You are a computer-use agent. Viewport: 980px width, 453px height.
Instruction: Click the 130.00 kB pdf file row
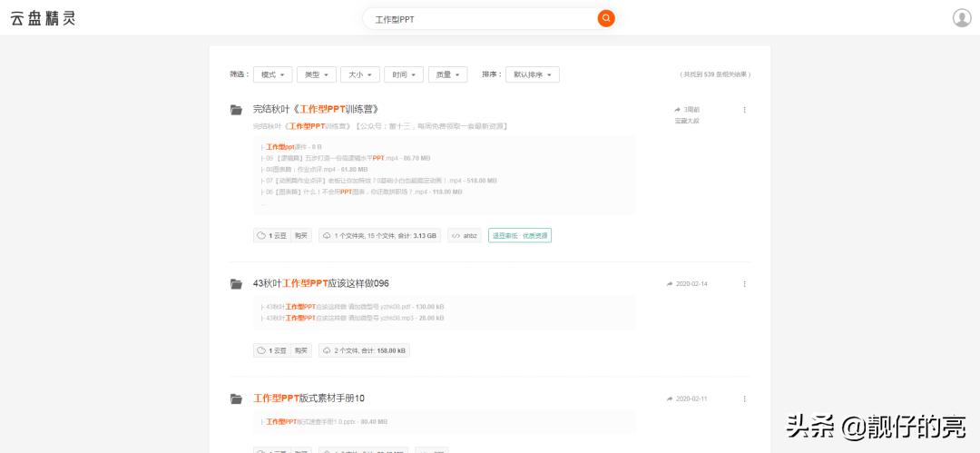pos(352,307)
